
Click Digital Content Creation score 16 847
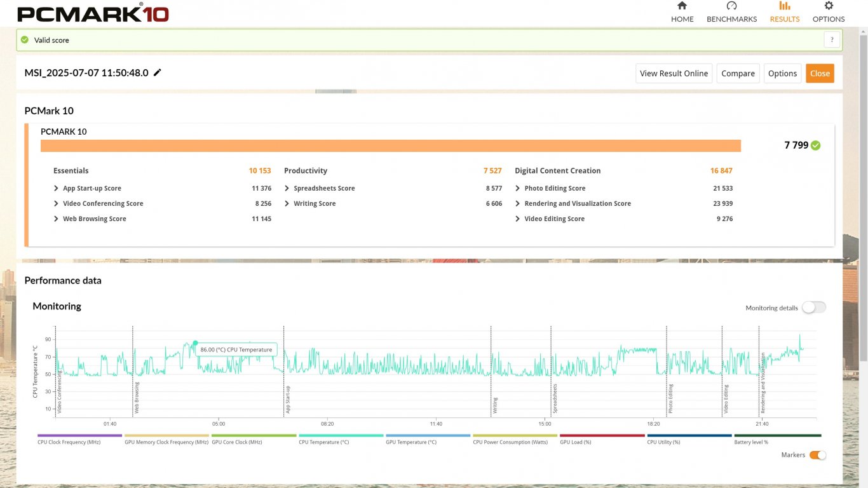(x=721, y=171)
